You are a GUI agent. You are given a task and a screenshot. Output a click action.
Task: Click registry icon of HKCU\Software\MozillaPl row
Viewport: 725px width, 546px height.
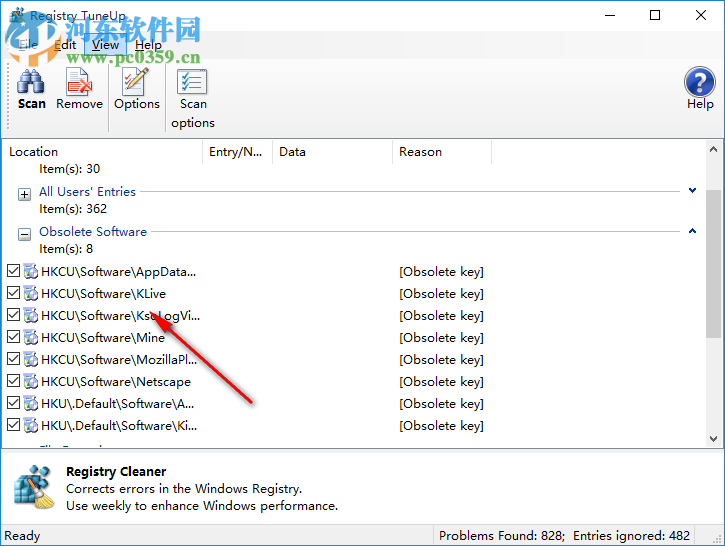[x=31, y=360]
